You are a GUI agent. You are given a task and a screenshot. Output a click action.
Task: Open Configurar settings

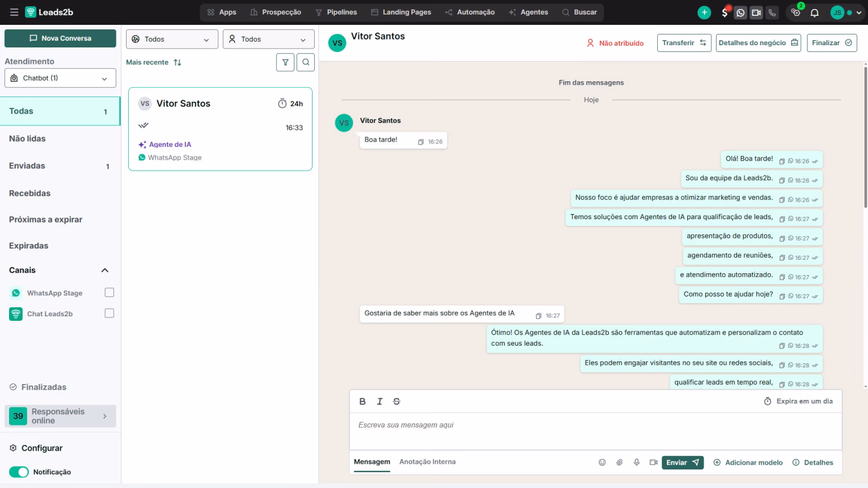(x=36, y=448)
